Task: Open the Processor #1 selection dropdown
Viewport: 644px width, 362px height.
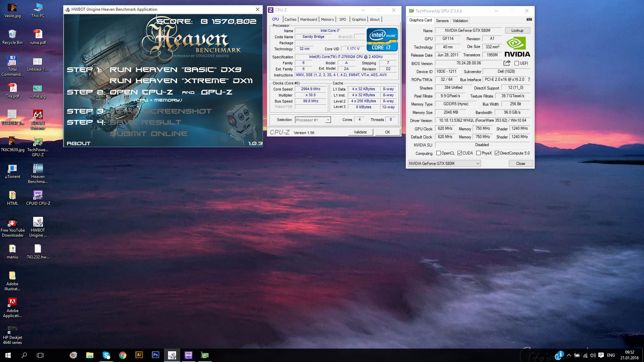Action: tap(313, 120)
